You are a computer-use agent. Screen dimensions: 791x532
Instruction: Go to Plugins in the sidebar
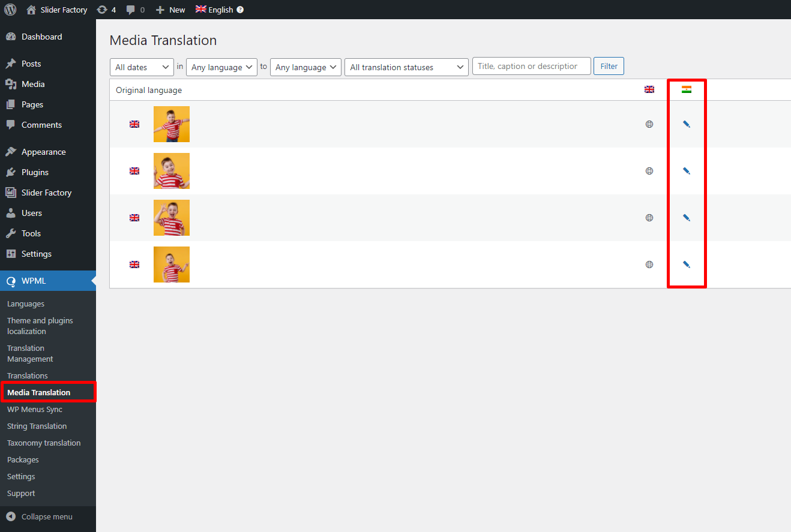tap(35, 172)
